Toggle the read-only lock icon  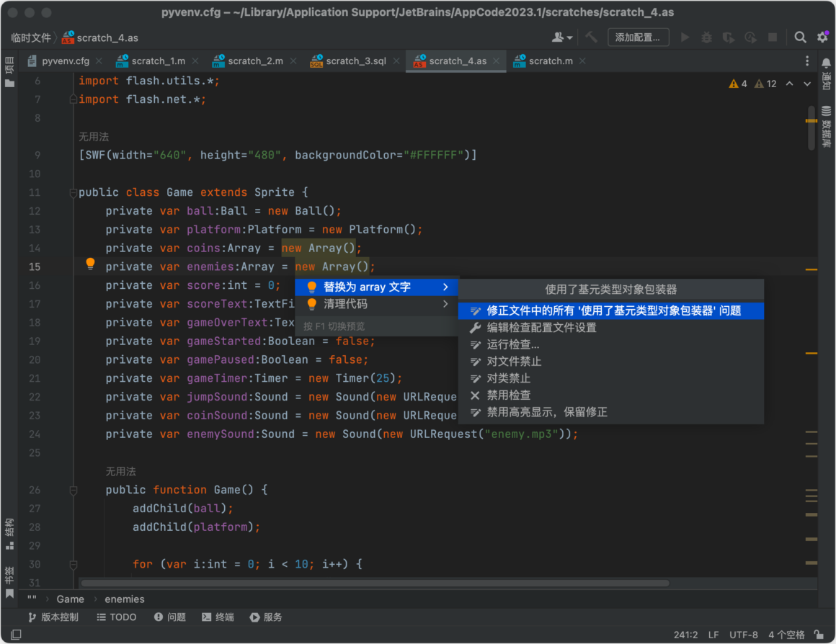pos(819,635)
